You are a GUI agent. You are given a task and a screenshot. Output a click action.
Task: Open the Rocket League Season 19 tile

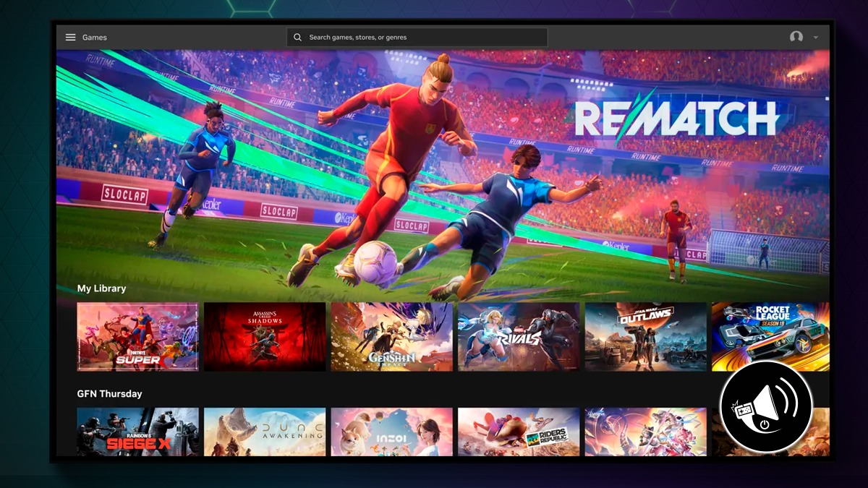click(771, 337)
